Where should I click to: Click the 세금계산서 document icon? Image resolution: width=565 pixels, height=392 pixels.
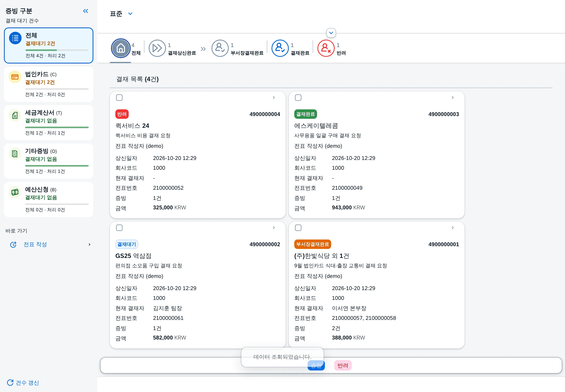[15, 115]
